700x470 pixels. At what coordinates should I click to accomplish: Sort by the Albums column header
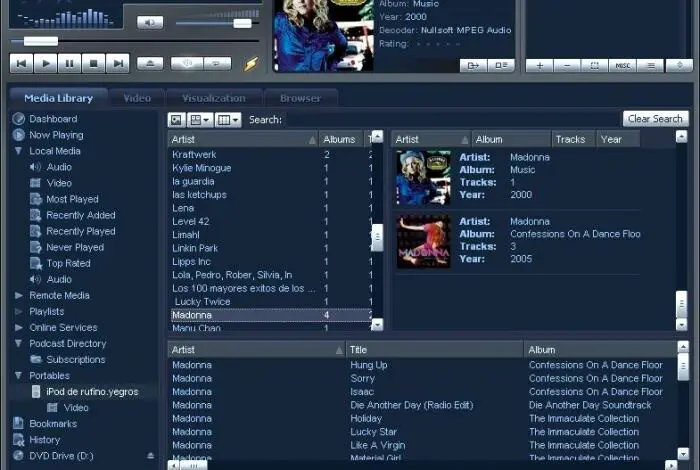[342, 139]
